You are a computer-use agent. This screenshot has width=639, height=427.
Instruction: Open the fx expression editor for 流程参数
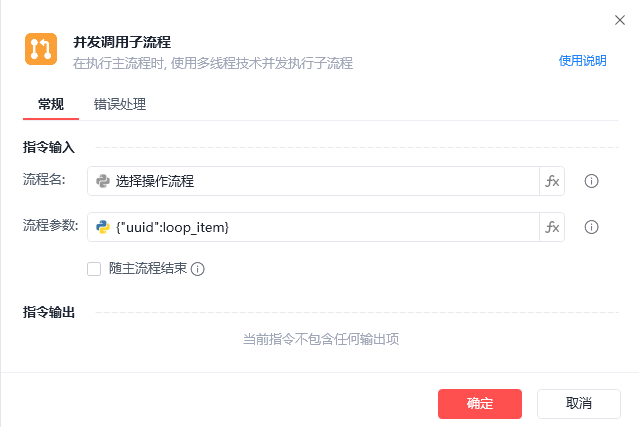[x=552, y=227]
